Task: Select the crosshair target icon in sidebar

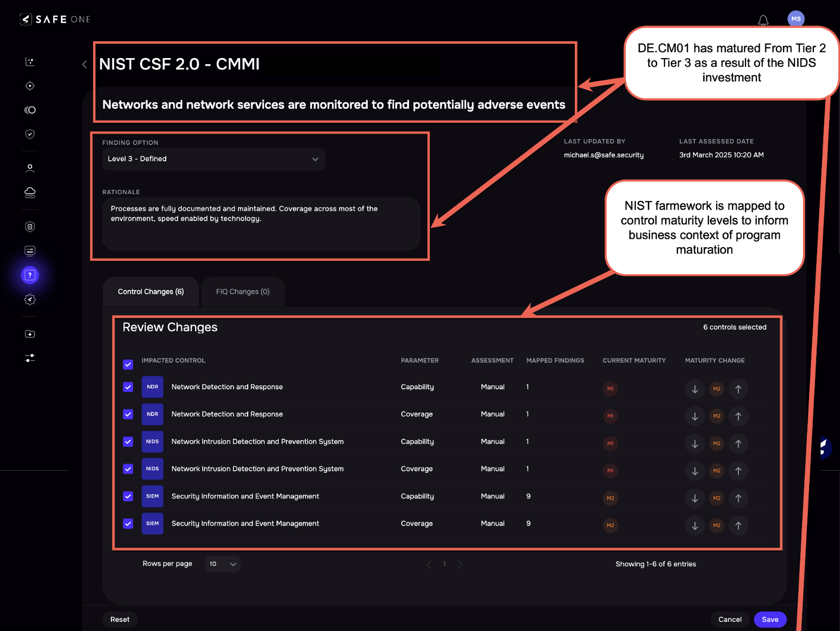Action: [x=30, y=85]
